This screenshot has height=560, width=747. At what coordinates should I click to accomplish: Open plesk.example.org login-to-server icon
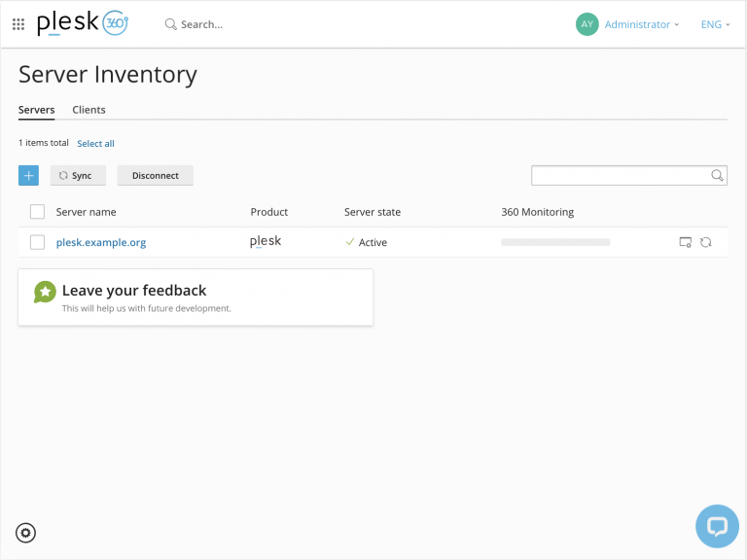[685, 242]
